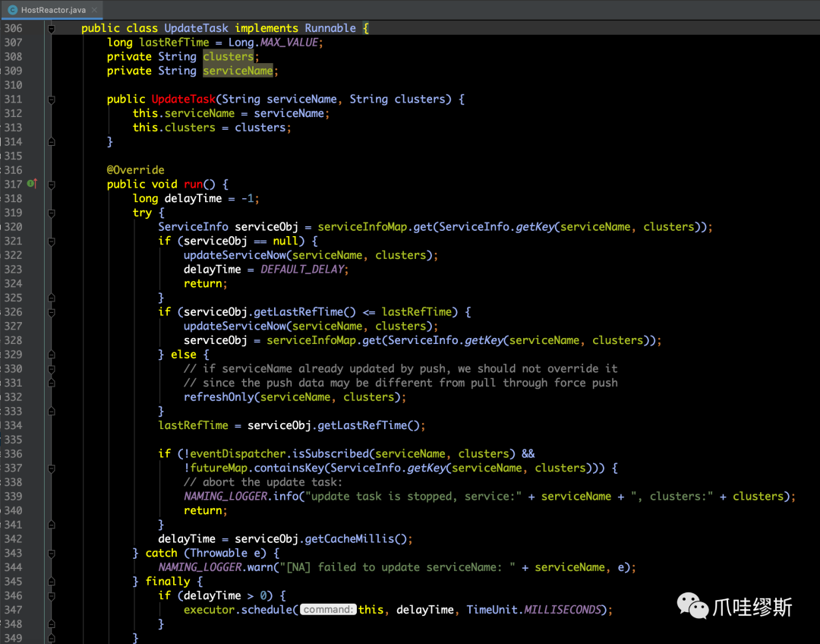
Task: Click 'NAMING_LOGGER.info' on line 339
Action: (x=241, y=496)
